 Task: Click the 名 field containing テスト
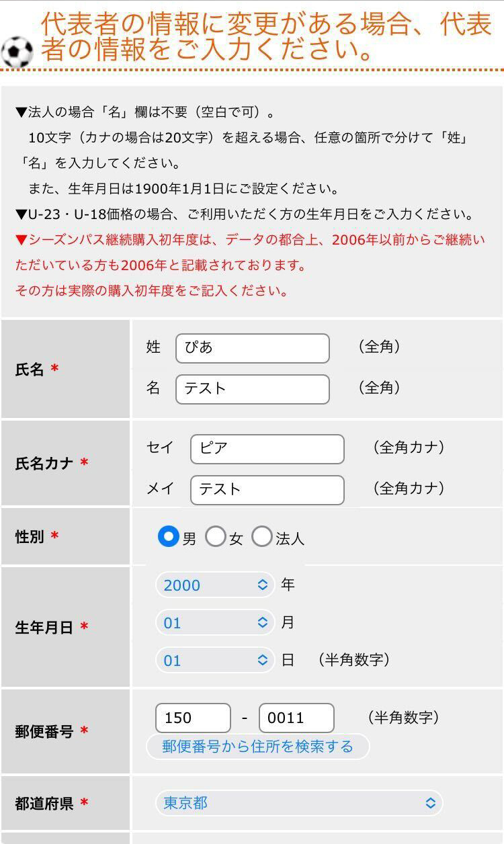[252, 389]
